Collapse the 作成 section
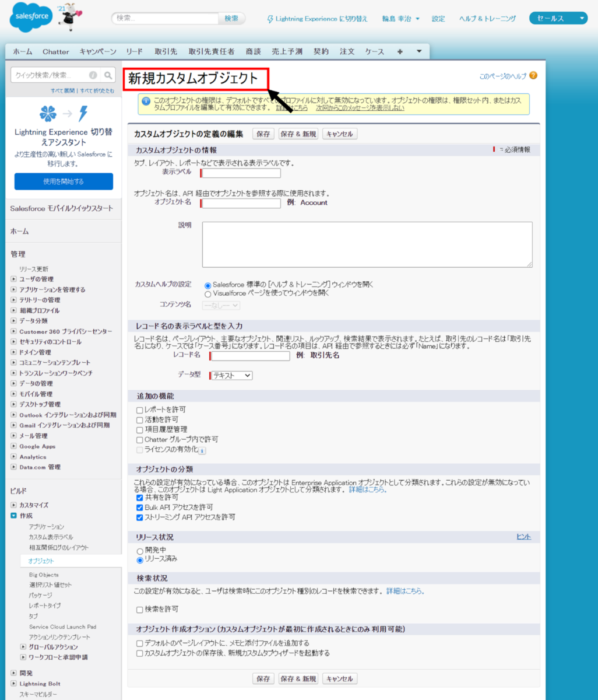598x700 pixels. [14, 516]
